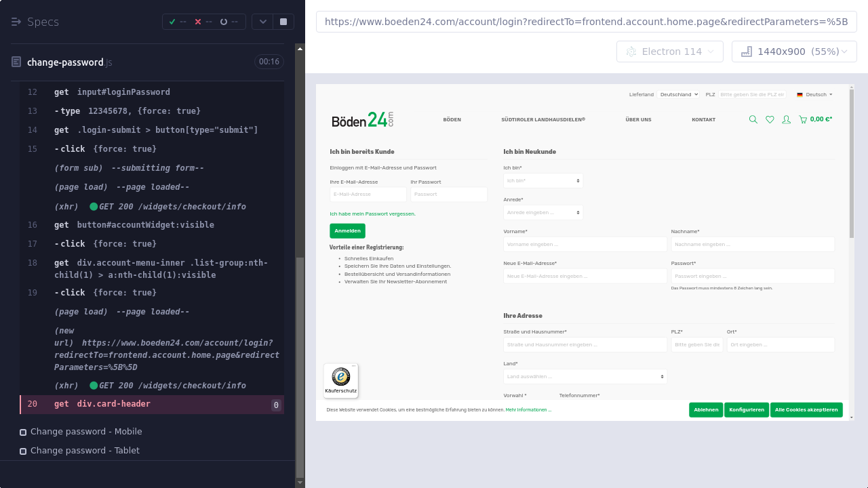Image resolution: width=868 pixels, height=488 pixels.
Task: Open the website search magnifier icon
Action: coord(753,119)
